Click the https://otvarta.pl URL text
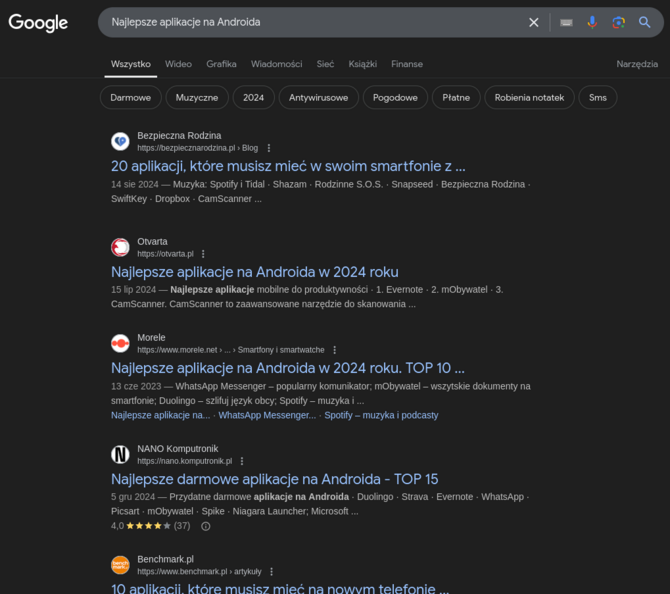 tap(165, 254)
